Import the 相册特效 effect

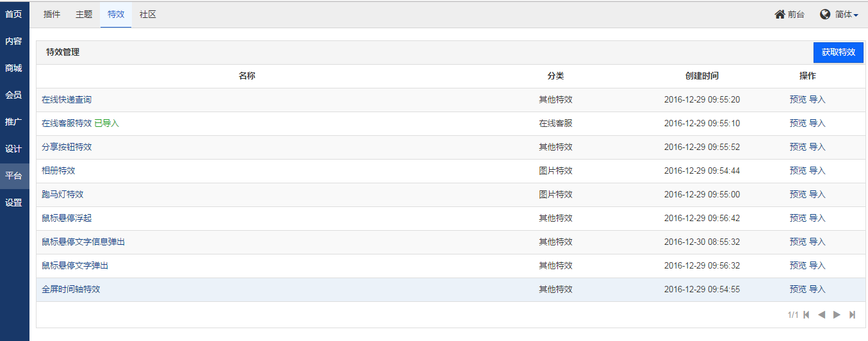click(x=817, y=170)
